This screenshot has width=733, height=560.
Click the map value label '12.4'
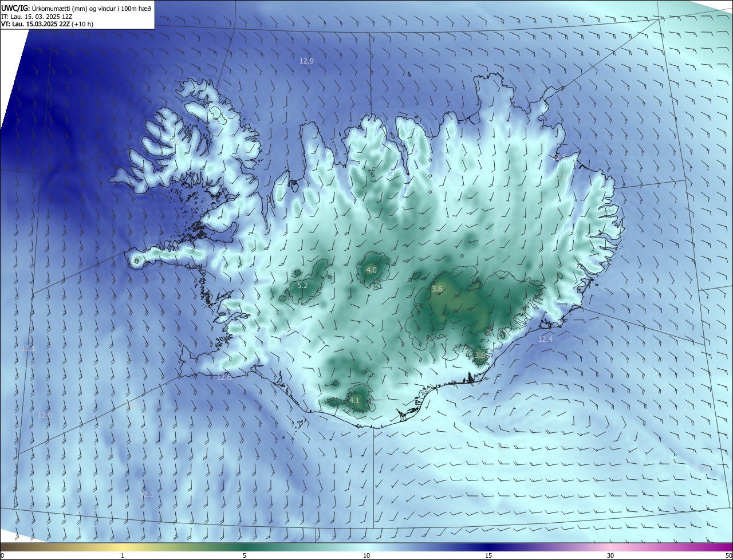coord(546,340)
